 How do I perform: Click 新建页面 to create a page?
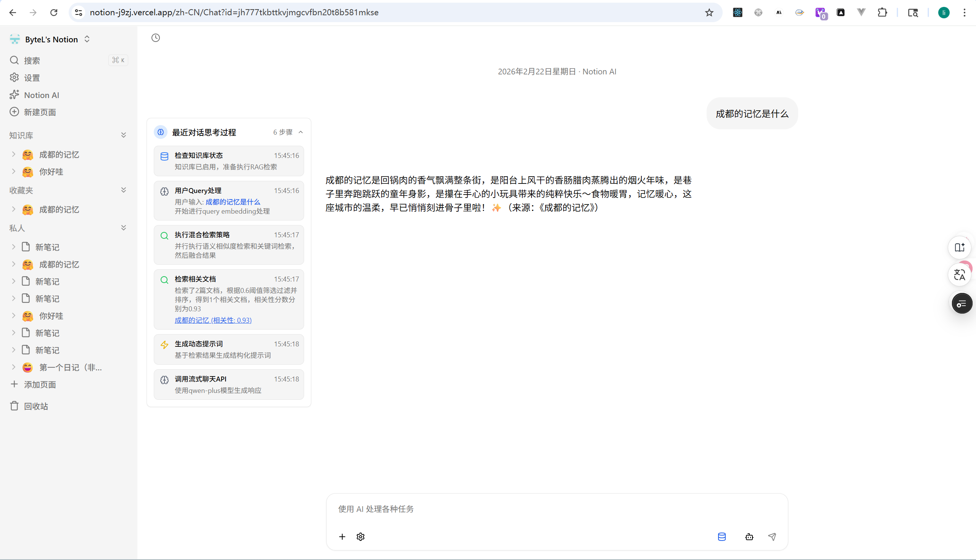[x=40, y=112]
